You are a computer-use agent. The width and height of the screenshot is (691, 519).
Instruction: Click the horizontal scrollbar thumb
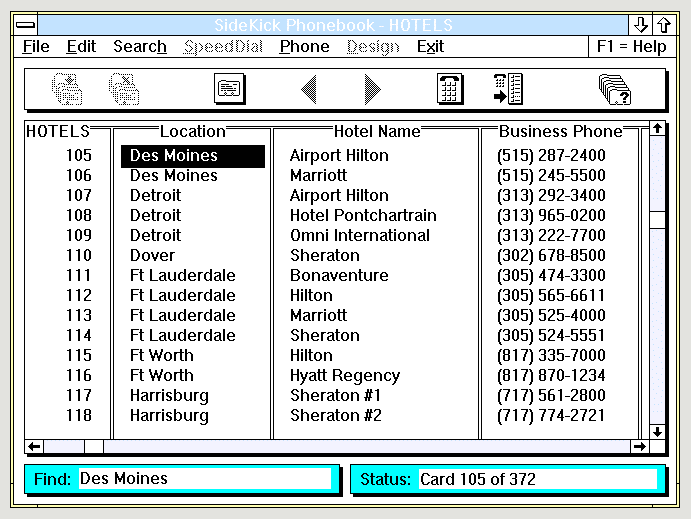coord(94,446)
